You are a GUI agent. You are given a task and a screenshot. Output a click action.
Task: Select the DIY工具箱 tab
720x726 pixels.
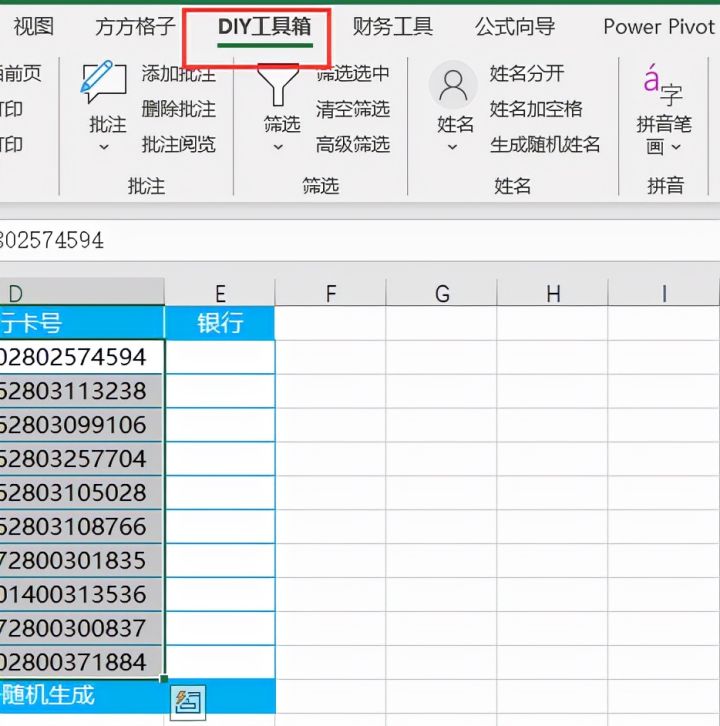pyautogui.click(x=264, y=26)
